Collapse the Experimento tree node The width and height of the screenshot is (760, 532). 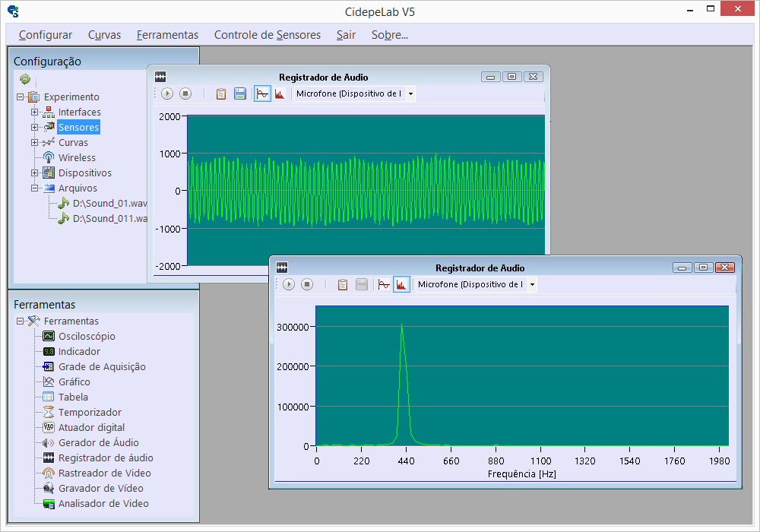pyautogui.click(x=20, y=97)
